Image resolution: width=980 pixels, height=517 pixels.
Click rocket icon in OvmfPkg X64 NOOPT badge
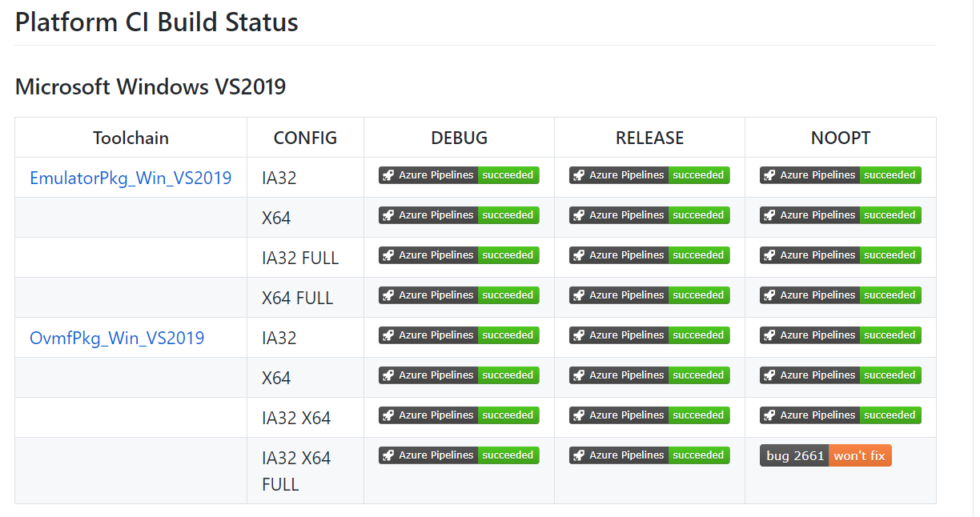(769, 375)
